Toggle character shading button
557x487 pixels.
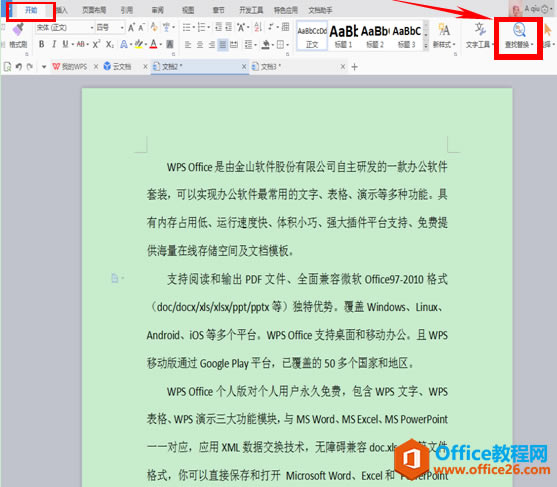pos(170,44)
